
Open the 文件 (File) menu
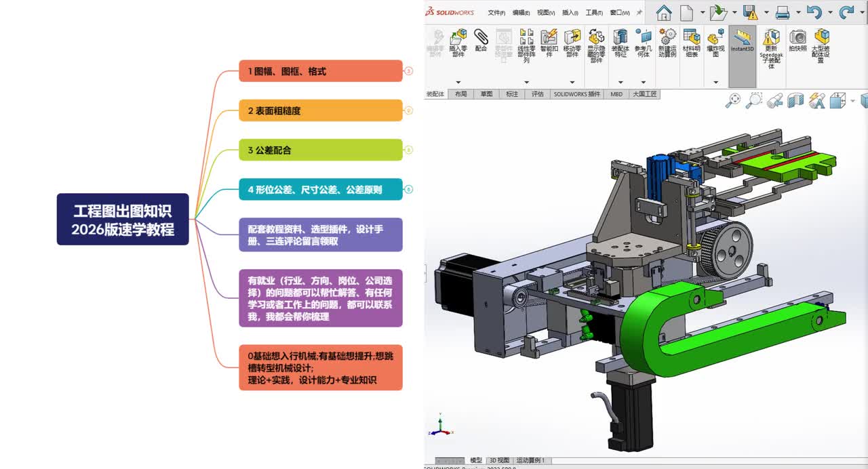tap(496, 12)
